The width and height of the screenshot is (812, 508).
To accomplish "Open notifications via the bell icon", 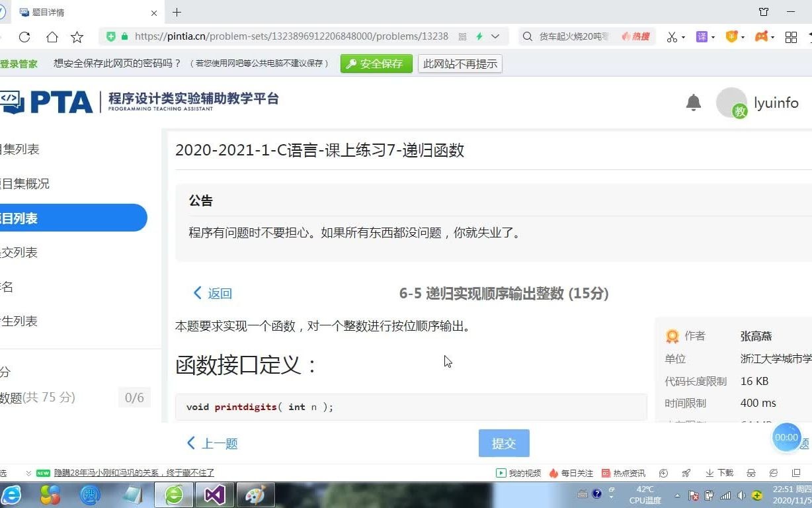I will [x=693, y=103].
